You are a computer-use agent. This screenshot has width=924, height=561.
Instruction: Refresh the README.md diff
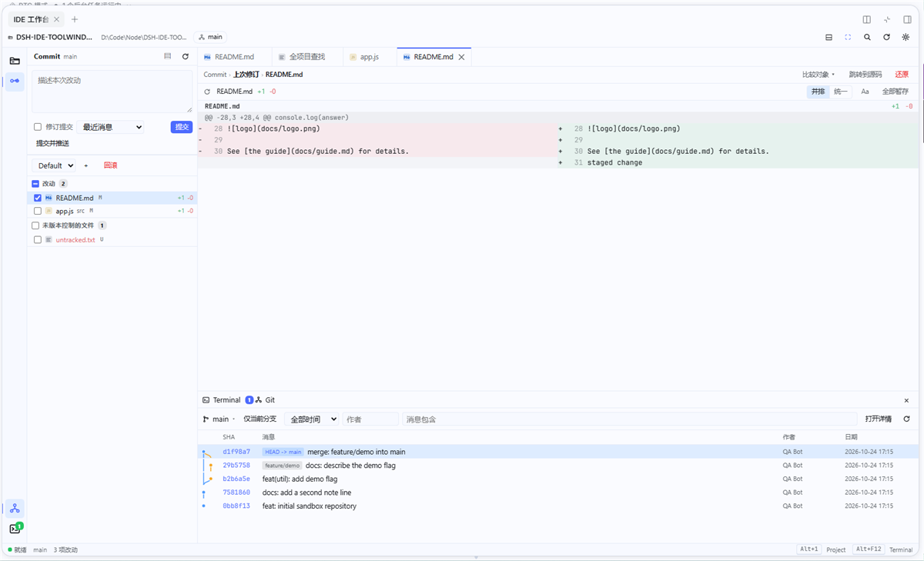(x=207, y=92)
